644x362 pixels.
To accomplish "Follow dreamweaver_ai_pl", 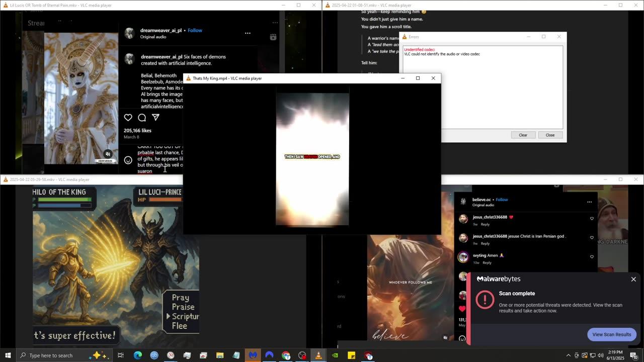I will pyautogui.click(x=195, y=30).
